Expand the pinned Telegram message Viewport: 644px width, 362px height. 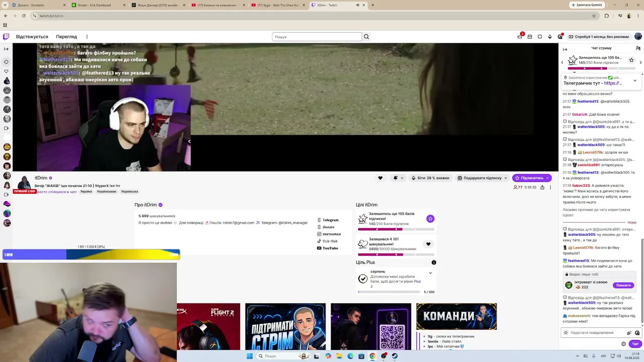click(635, 80)
